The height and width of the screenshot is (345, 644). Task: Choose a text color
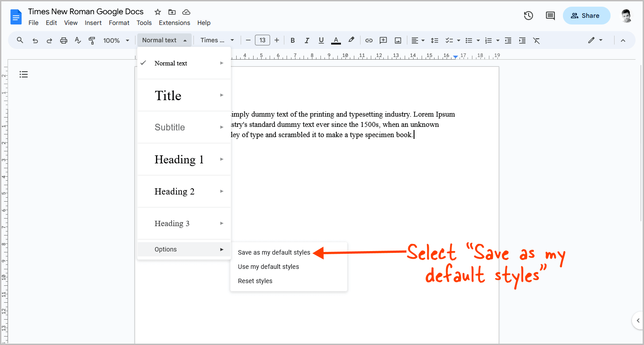coord(336,40)
